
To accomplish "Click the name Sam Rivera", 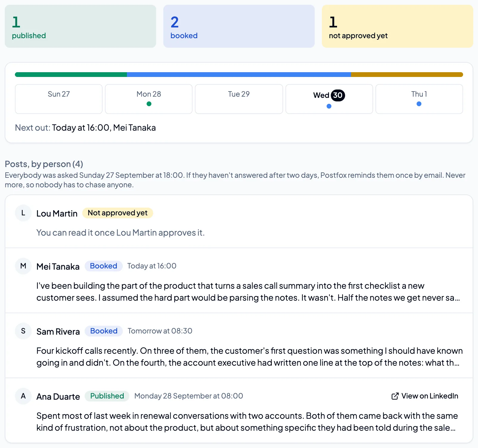I will click(x=58, y=332).
